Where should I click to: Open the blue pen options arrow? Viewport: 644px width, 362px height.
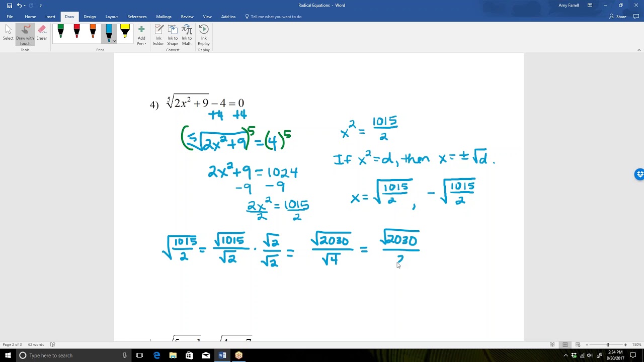114,41
